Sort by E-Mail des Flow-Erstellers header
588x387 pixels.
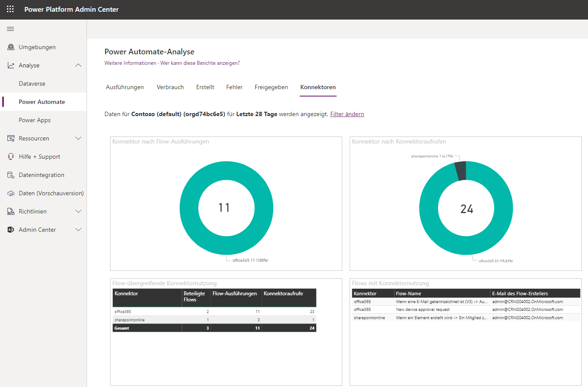[x=535, y=294]
